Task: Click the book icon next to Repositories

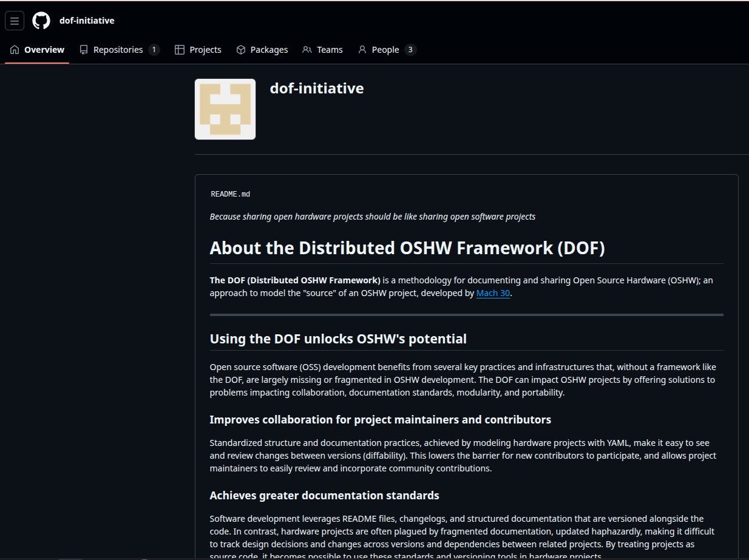Action: [x=83, y=49]
